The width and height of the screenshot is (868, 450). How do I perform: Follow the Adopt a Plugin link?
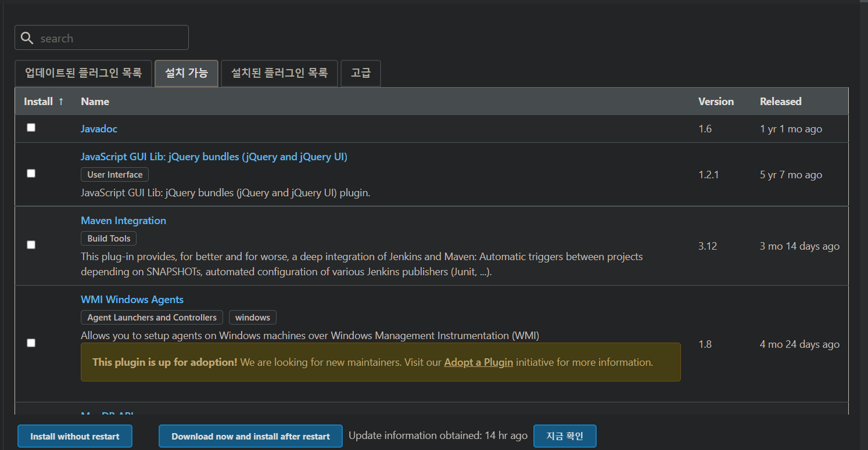point(478,362)
